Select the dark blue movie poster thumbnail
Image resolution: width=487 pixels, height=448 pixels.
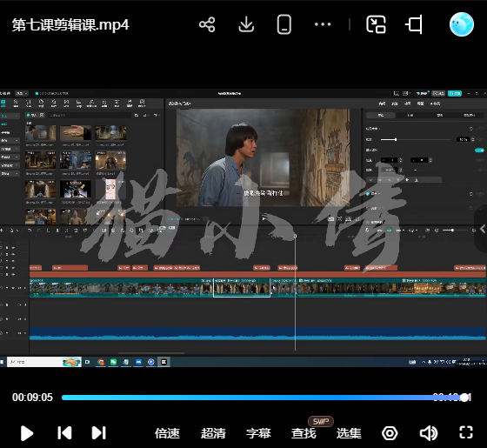point(76,190)
